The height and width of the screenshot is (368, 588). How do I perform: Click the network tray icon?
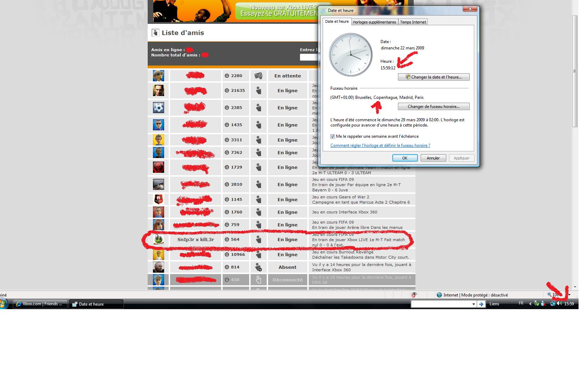(x=553, y=304)
